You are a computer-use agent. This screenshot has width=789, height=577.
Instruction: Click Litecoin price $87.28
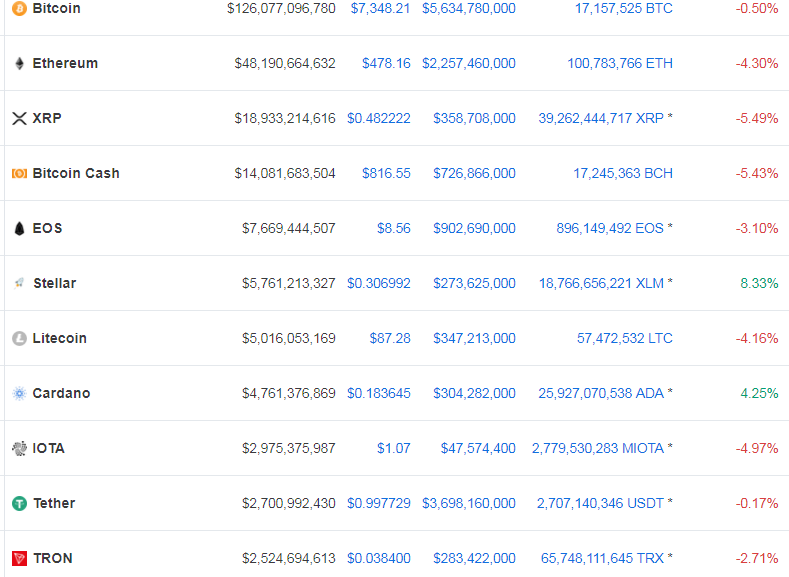[390, 338]
